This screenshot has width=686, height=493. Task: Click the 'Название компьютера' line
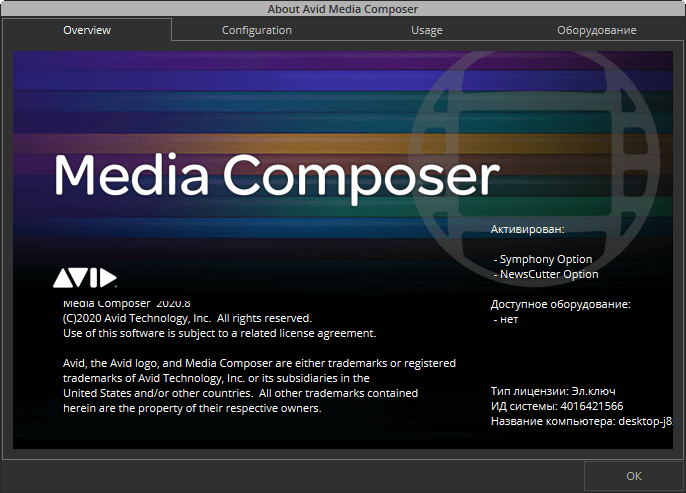[581, 421]
